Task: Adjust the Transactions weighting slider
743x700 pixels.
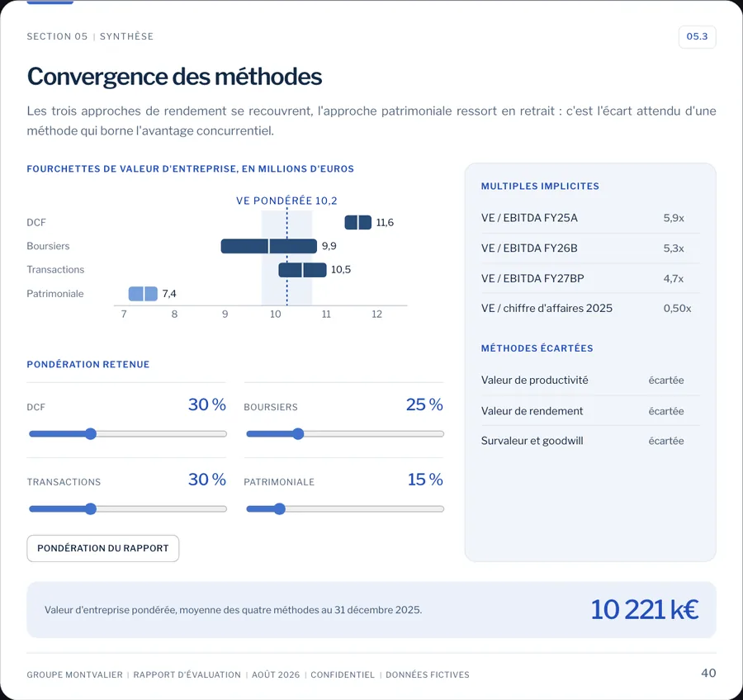Action: coord(127,509)
